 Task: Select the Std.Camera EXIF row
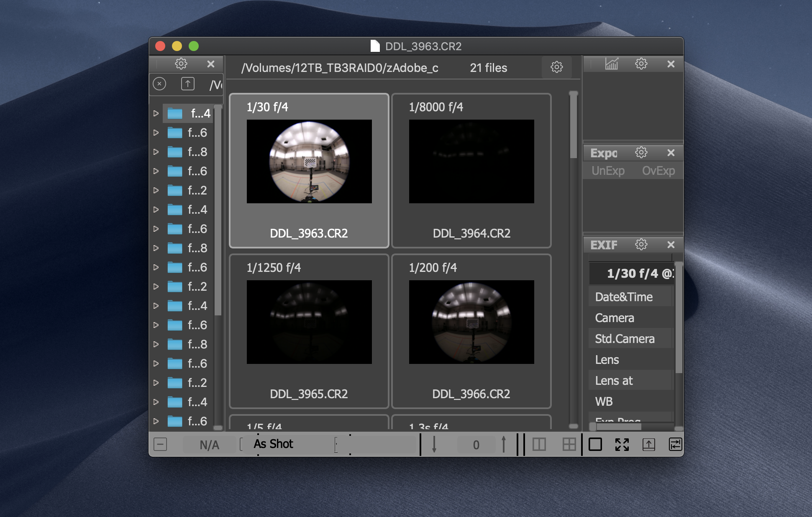(x=625, y=339)
